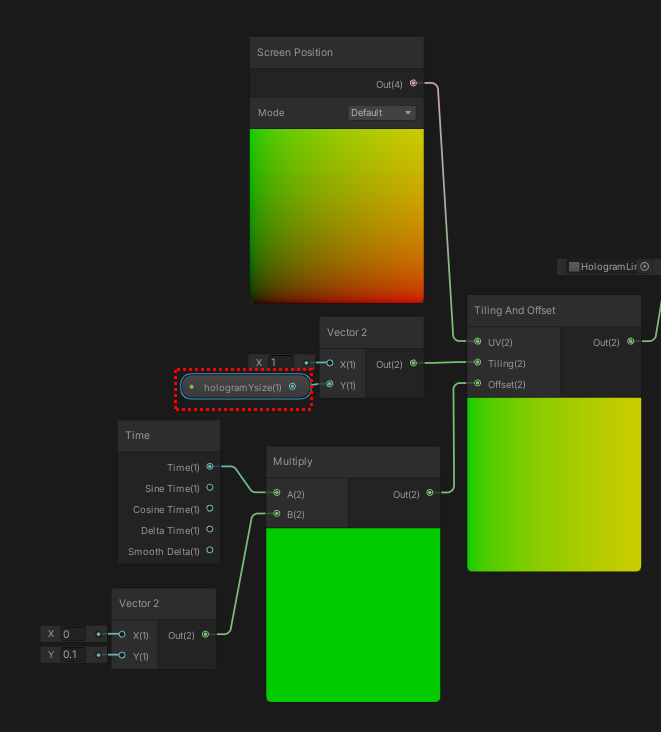
Task: Select the Time node title
Action: click(137, 435)
